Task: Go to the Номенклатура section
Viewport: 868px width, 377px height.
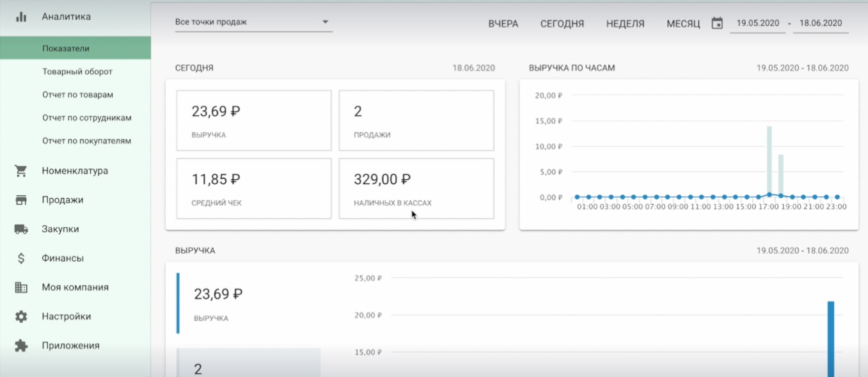Action: coord(75,171)
